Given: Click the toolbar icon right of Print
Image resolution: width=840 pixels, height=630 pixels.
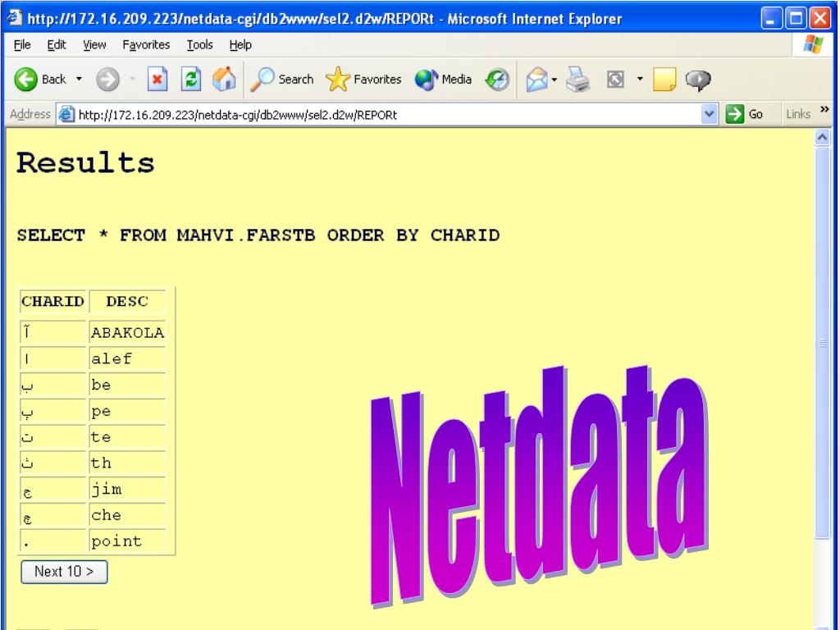Looking at the screenshot, I should tap(615, 80).
